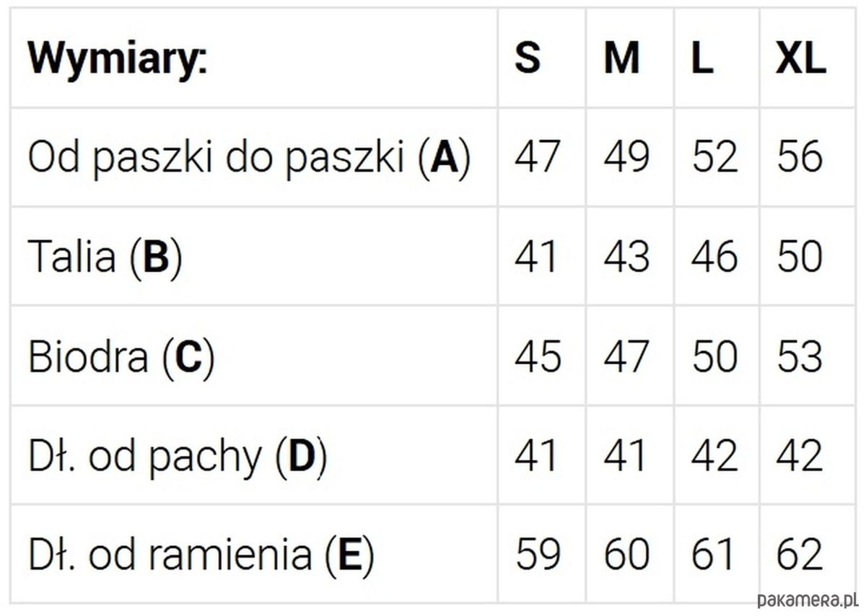This screenshot has width=866, height=616.
Task: Click the Talia (B) row label
Action: coord(105,257)
